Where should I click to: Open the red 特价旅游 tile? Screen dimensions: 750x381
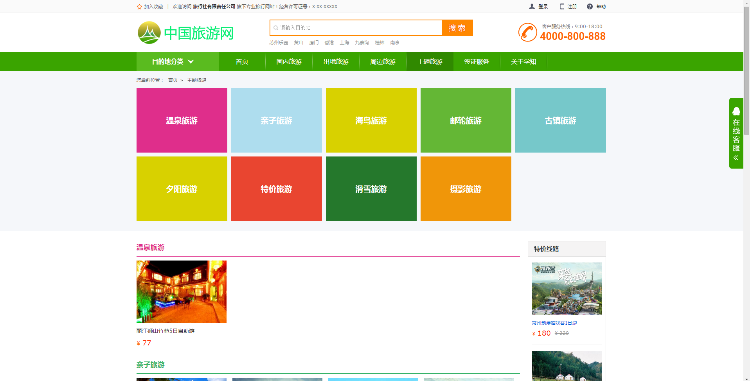276,189
